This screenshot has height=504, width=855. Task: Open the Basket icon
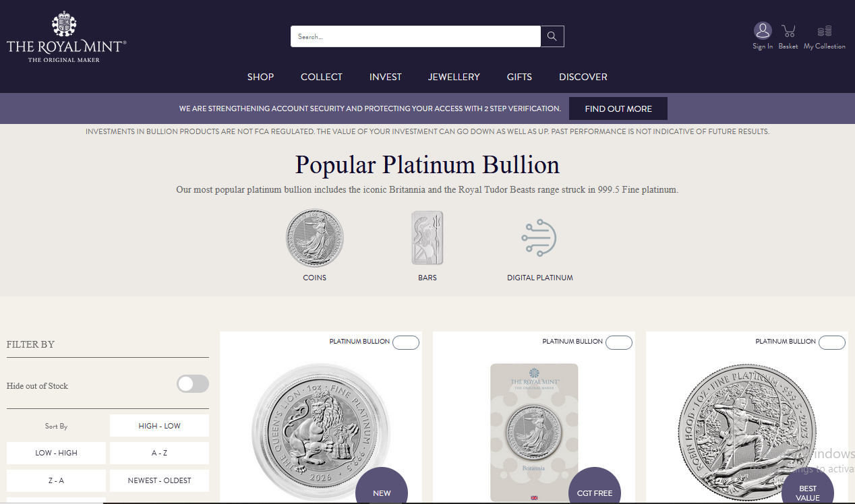tap(788, 30)
